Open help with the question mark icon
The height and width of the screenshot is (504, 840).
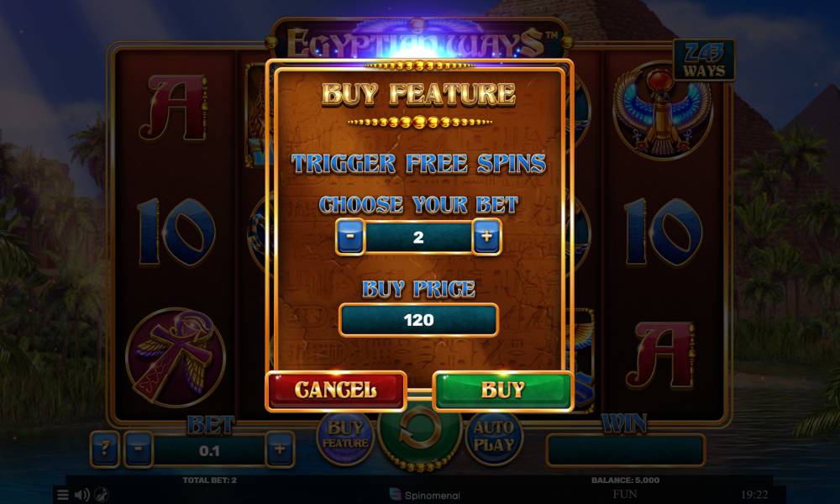[104, 449]
